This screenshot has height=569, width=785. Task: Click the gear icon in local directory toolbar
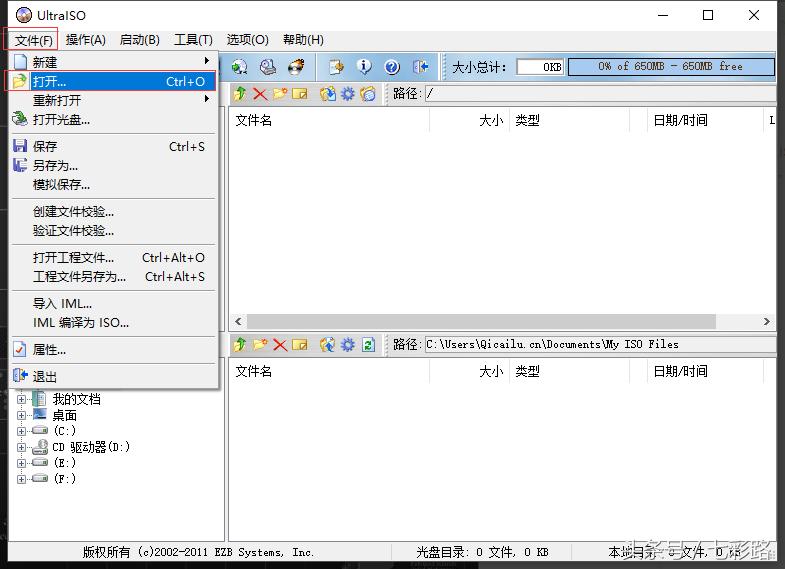348,344
